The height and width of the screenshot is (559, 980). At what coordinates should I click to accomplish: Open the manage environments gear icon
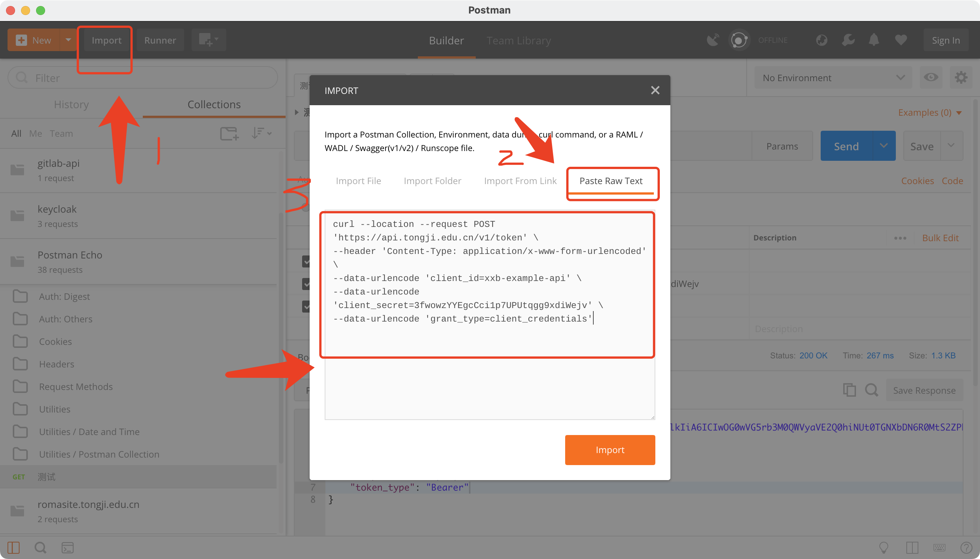961,78
